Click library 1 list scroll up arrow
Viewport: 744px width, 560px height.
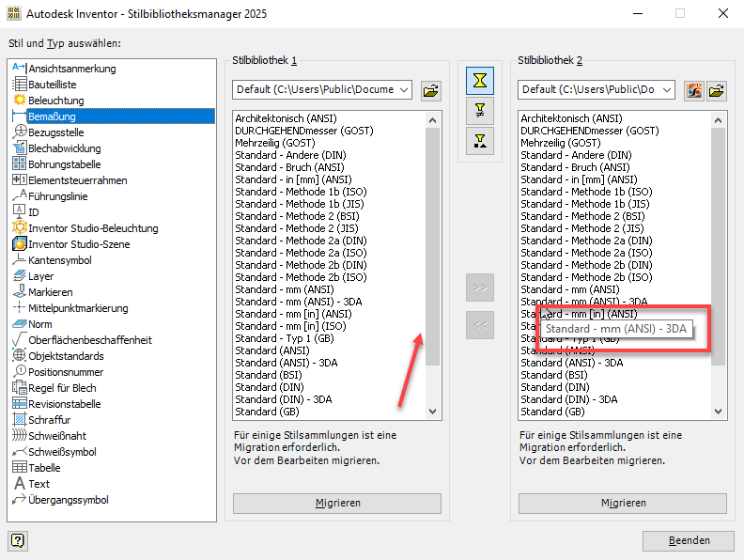[432, 120]
